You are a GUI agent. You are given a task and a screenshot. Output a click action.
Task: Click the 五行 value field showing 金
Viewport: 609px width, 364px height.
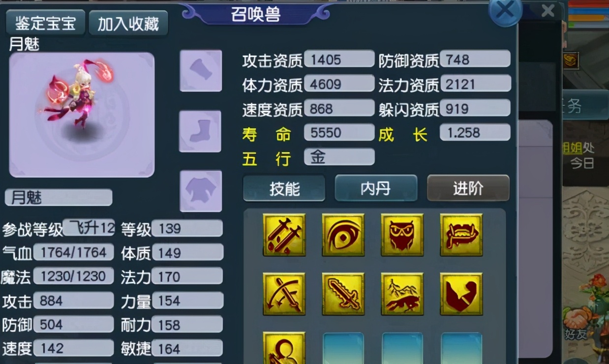point(339,157)
